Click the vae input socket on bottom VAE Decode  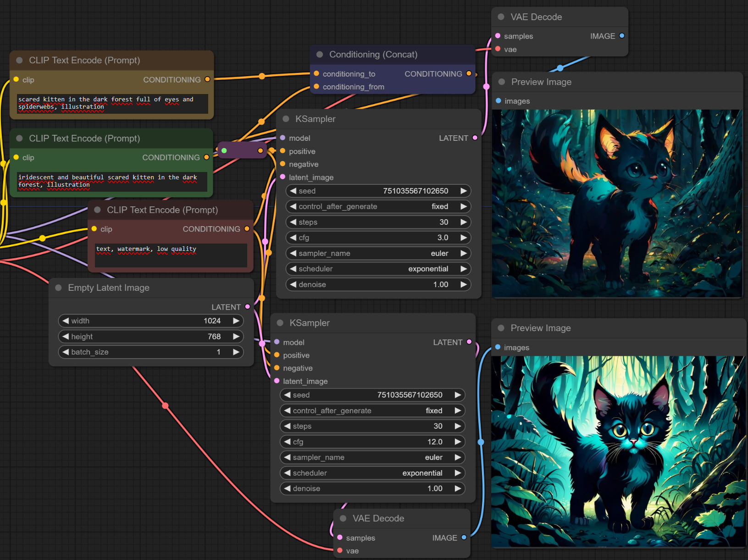pyautogui.click(x=340, y=550)
